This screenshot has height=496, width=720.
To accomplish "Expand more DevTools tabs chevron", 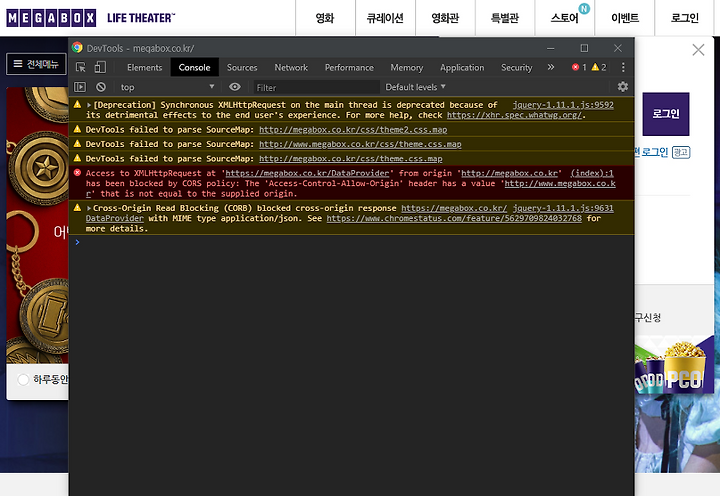I will pos(551,68).
